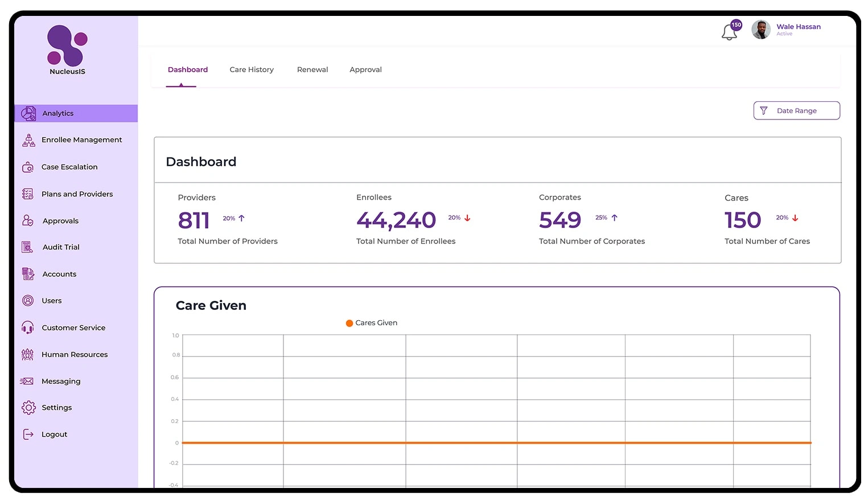
Task: Click the red down arrow beside Cares 20%
Action: tap(795, 218)
